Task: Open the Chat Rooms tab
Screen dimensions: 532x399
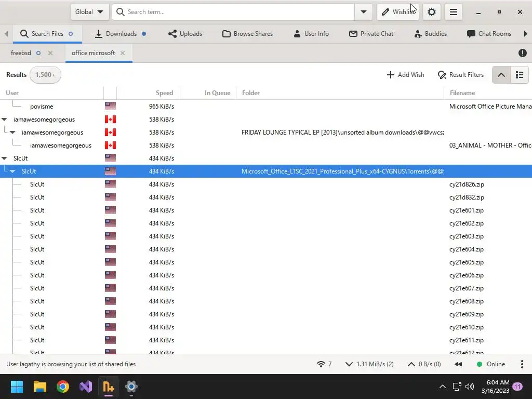Action: tap(489, 34)
